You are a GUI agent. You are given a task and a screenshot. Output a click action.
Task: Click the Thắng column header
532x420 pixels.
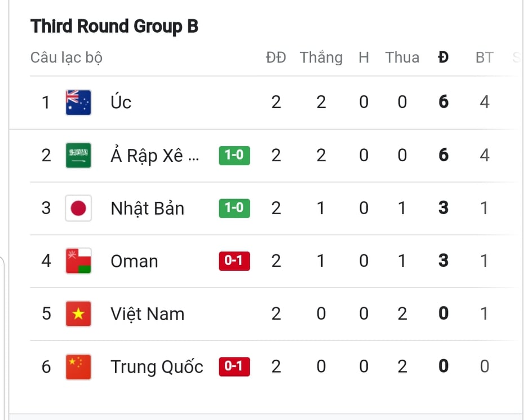321,58
